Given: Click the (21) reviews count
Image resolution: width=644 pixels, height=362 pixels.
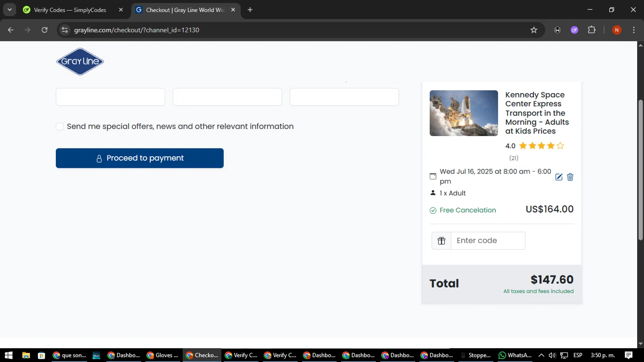Looking at the screenshot, I should [513, 158].
